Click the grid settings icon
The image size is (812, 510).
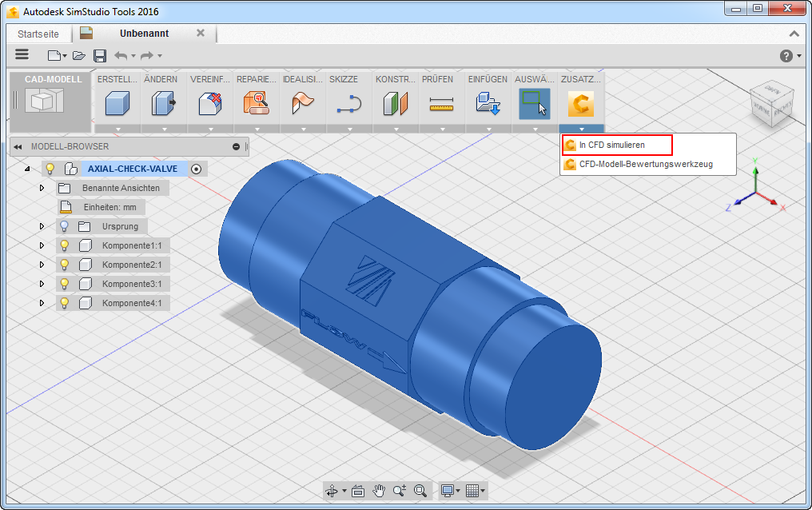(x=472, y=490)
